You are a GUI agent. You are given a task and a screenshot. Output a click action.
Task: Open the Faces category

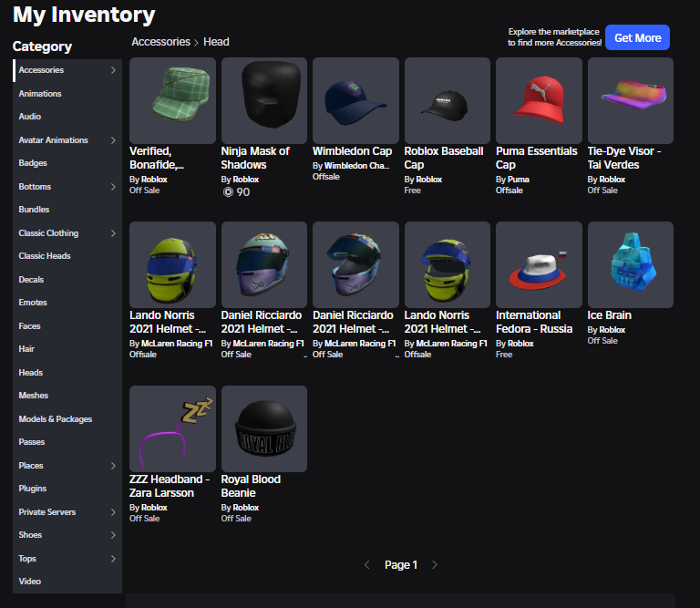coord(67,325)
